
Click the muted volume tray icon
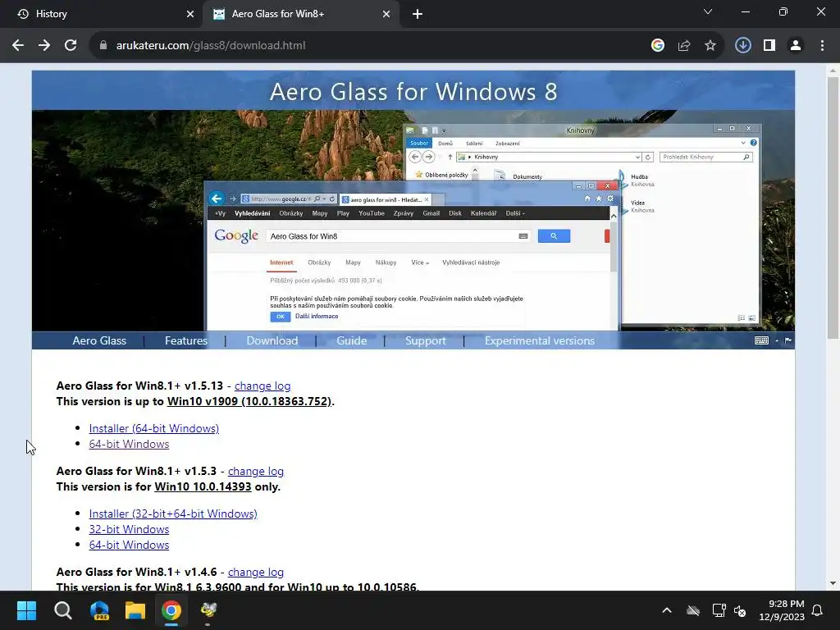point(741,610)
